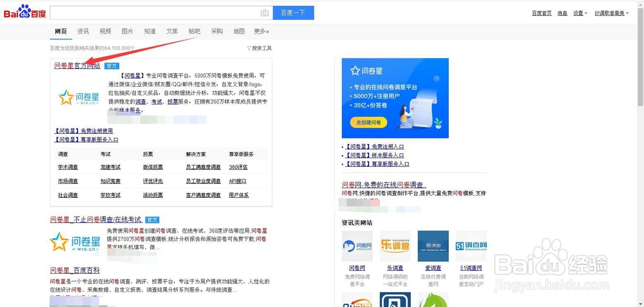Click the green horse logo thumbnail
This screenshot has height=307, width=644.
(x=433, y=300)
